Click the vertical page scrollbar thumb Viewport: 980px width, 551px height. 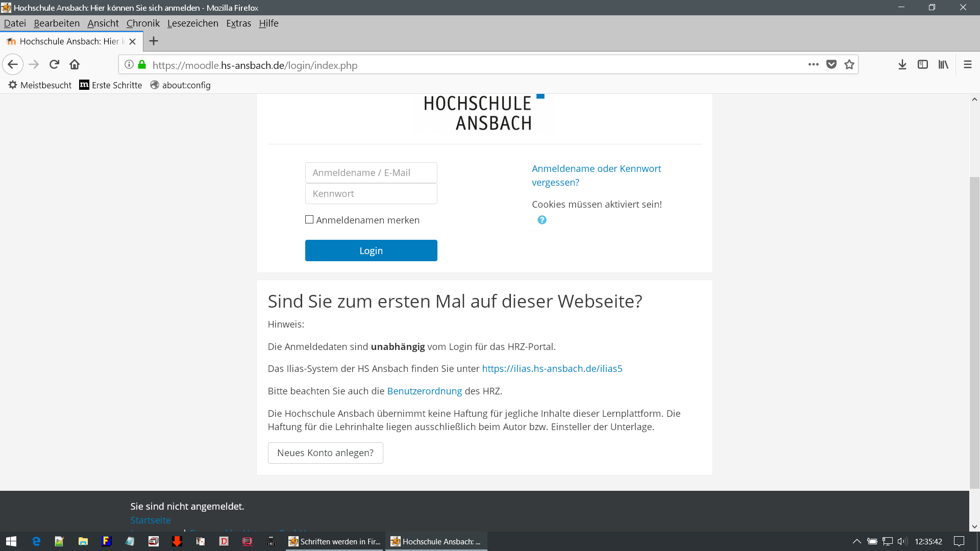974,332
